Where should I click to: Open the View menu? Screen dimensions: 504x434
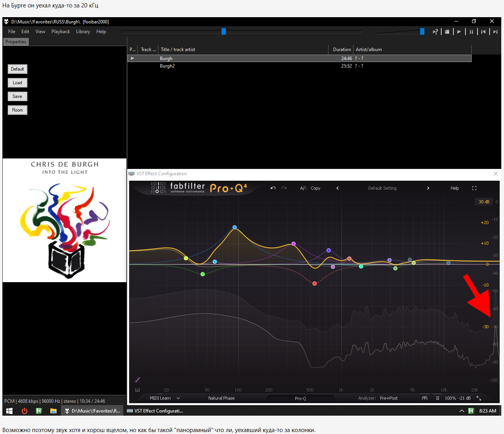40,32
